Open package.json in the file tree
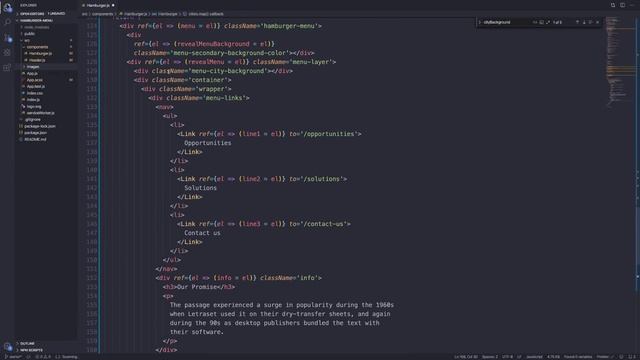 (x=35, y=133)
